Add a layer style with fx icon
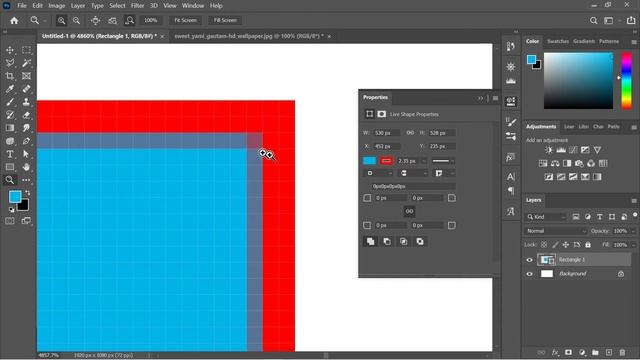The width and height of the screenshot is (640, 360). [555, 352]
